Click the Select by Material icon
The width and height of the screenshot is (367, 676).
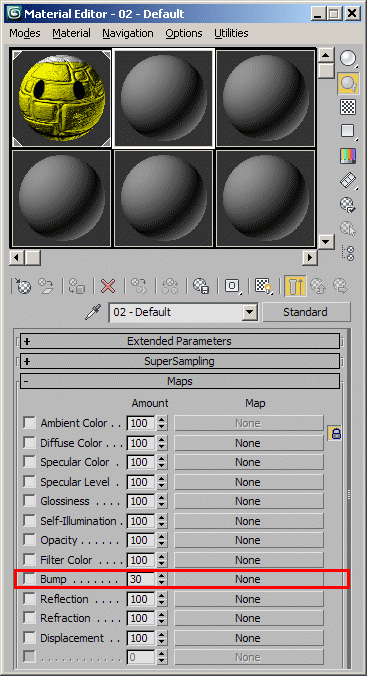(348, 228)
